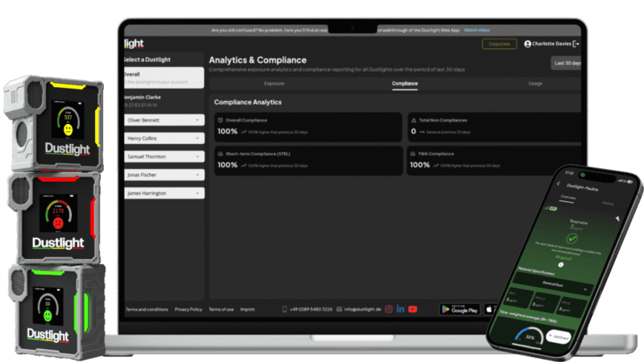Click the footer phone icon
Screen dimensions: 644x362
click(x=284, y=309)
